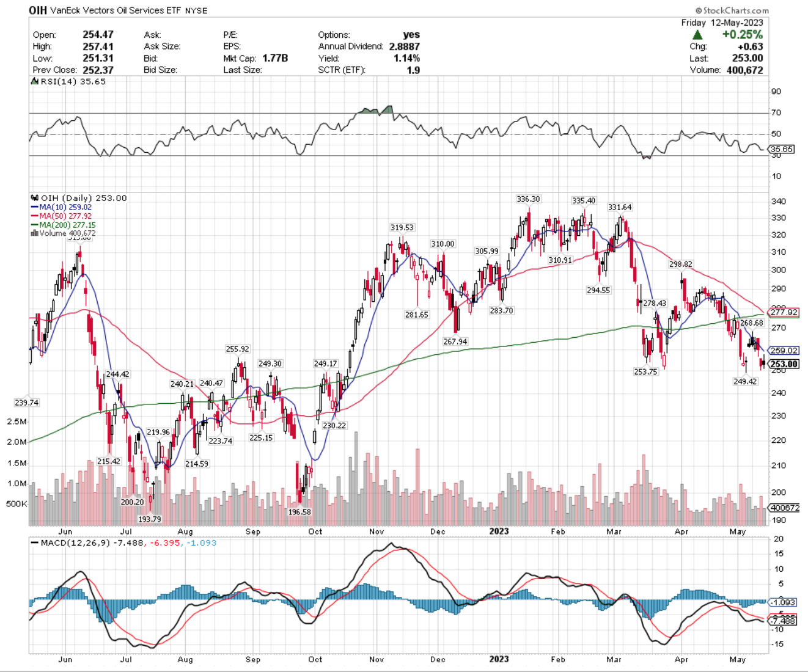808x672 pixels.
Task: Click the MACD(12,26,9) -7.488 legend text
Action: pos(91,543)
